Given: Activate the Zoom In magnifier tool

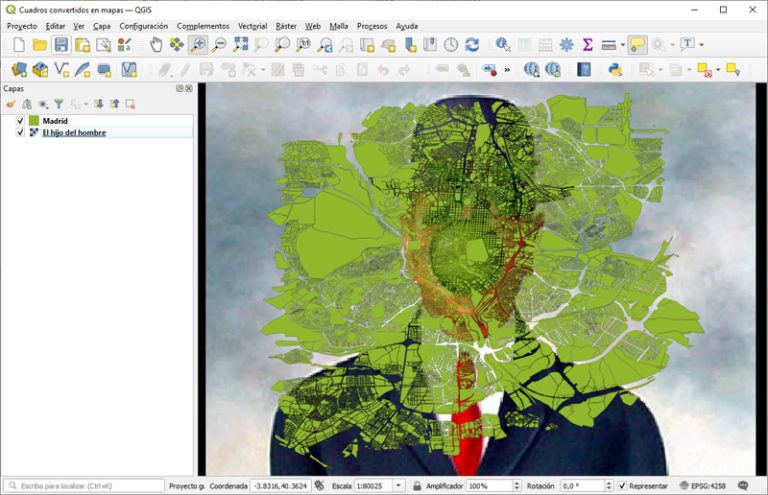Looking at the screenshot, I should click(198, 45).
